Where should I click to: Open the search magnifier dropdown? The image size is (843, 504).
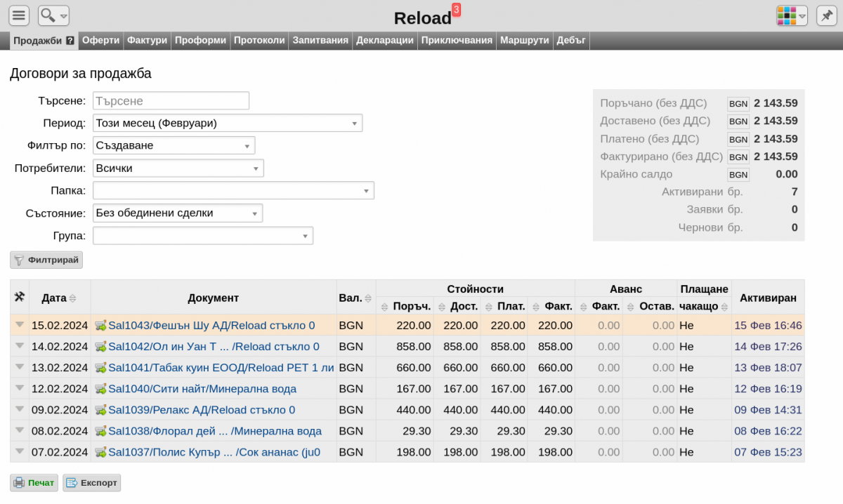pyautogui.click(x=53, y=15)
